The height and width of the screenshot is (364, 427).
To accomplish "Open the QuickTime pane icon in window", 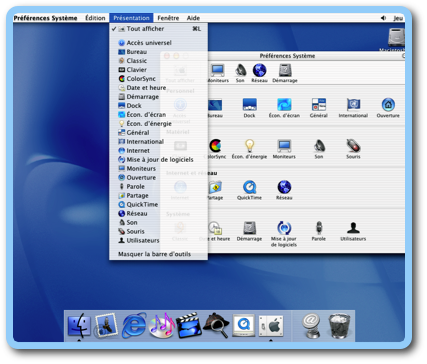I will point(249,187).
